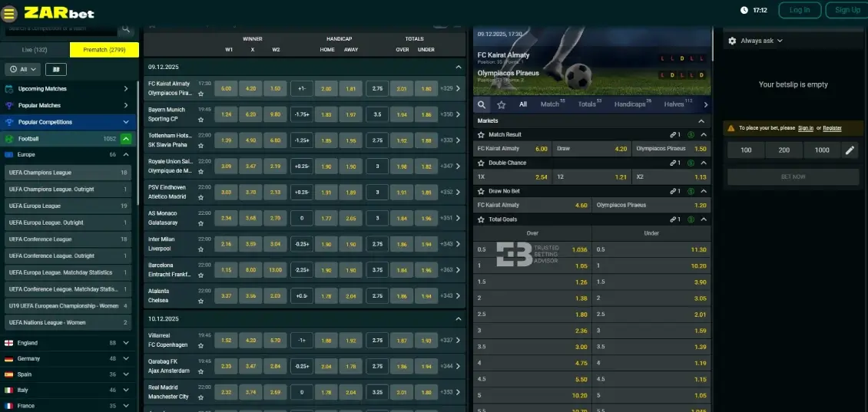Select the 100 quick stake
The image size is (868, 412).
pos(746,150)
